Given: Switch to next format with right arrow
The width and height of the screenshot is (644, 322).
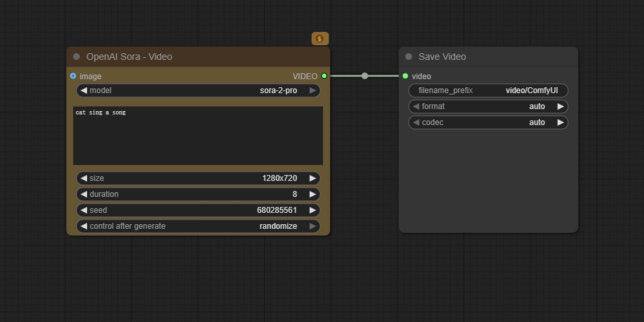Looking at the screenshot, I should click(560, 106).
